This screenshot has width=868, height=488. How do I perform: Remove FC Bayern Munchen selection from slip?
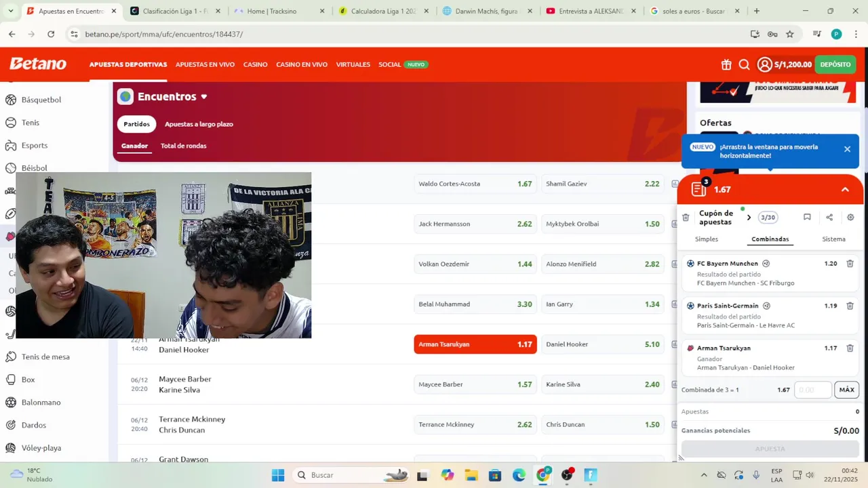pyautogui.click(x=850, y=264)
